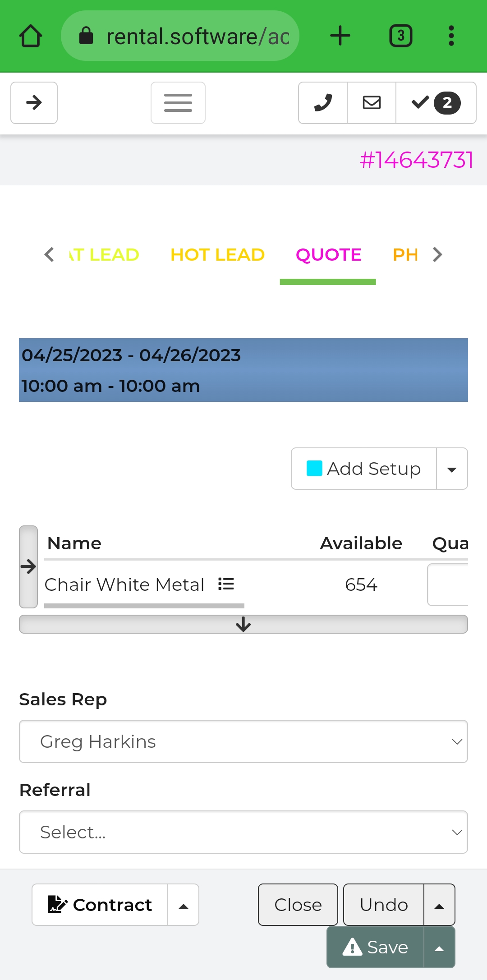Open the tasks checkmark with badge 2
The height and width of the screenshot is (980, 487).
pyautogui.click(x=436, y=103)
